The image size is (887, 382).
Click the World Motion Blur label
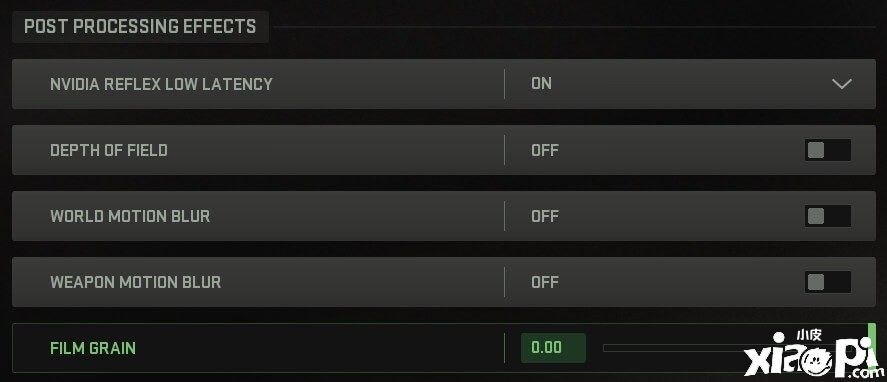130,216
